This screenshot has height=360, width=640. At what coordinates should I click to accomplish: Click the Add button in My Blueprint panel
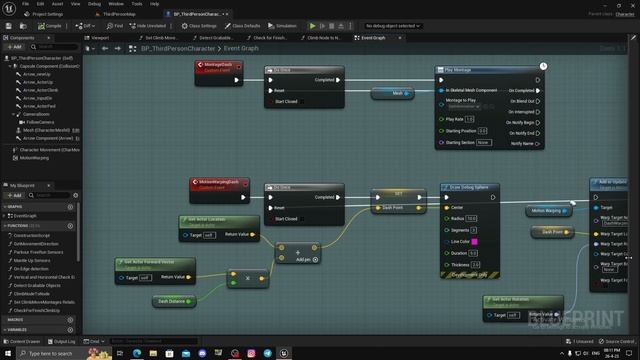(x=14, y=196)
